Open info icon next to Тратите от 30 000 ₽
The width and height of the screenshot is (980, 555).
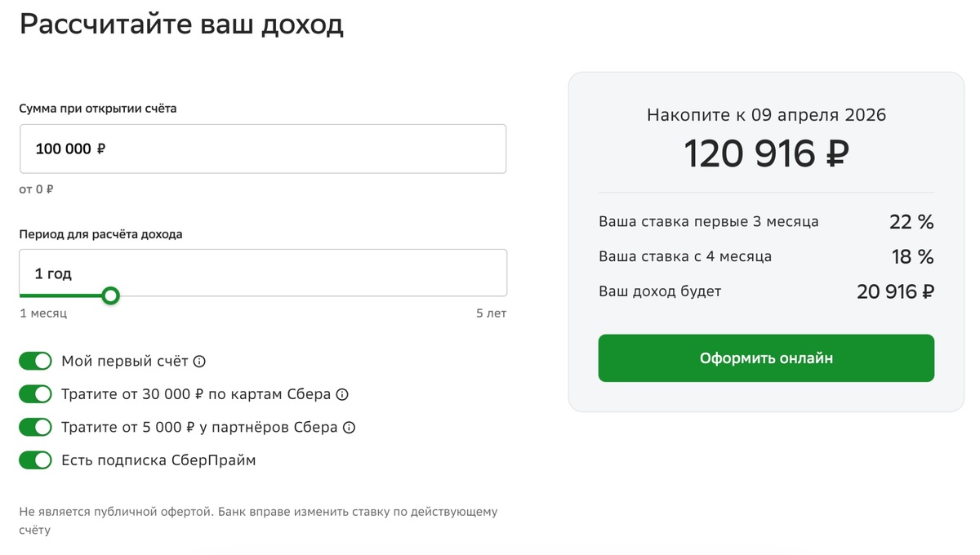(344, 394)
